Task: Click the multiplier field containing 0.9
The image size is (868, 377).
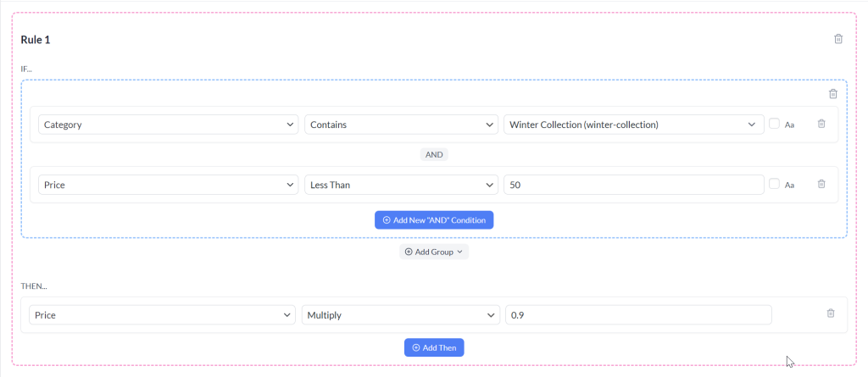Action: click(x=638, y=315)
